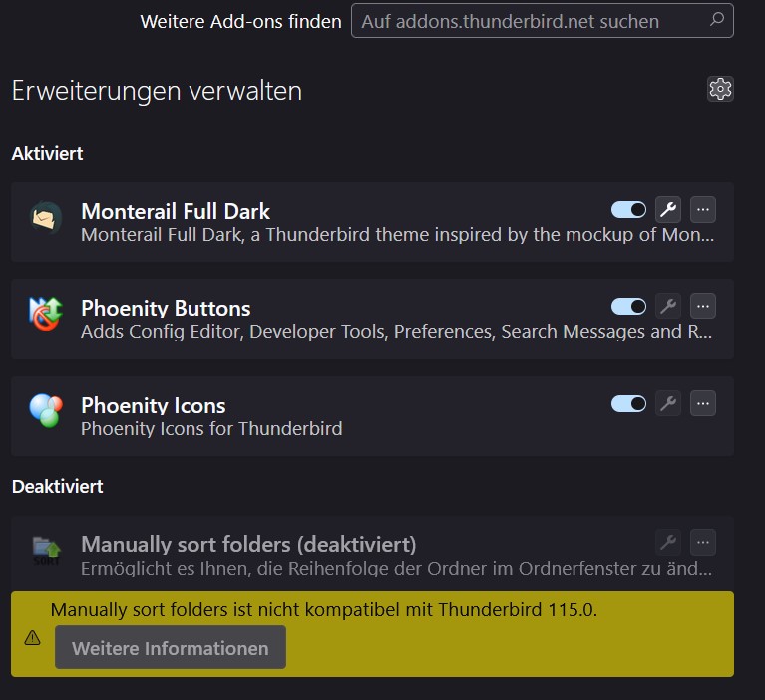Switch off Phoenity Icons extension

(628, 403)
